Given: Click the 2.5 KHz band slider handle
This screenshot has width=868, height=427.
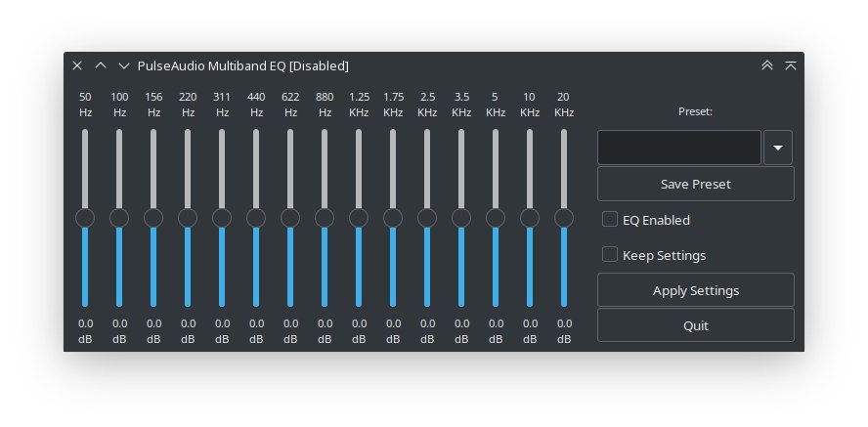Looking at the screenshot, I should pos(427,218).
